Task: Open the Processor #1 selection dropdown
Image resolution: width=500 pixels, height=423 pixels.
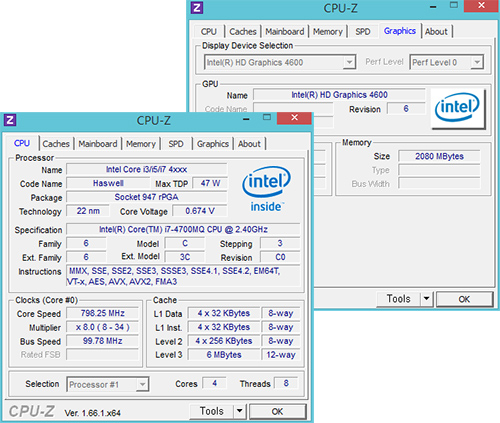Action: (107, 384)
